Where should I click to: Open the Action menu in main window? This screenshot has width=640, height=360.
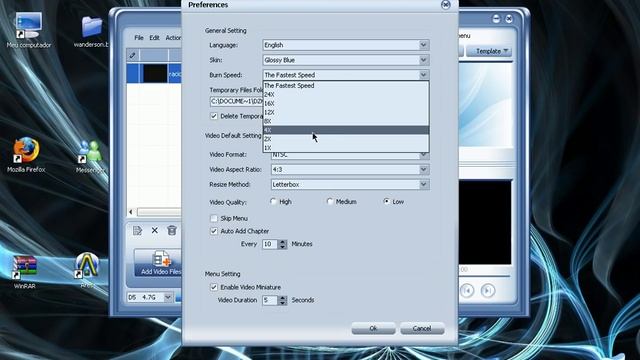tap(173, 38)
